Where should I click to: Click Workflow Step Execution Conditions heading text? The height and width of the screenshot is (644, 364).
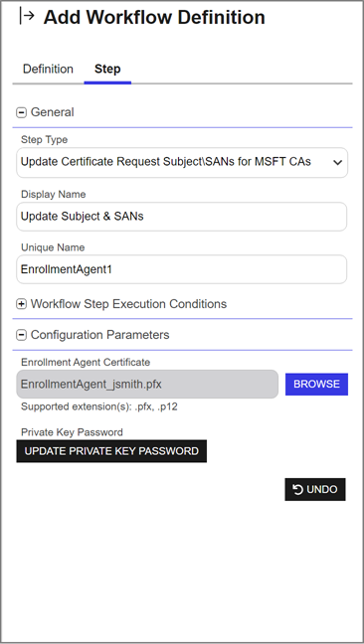pyautogui.click(x=128, y=304)
